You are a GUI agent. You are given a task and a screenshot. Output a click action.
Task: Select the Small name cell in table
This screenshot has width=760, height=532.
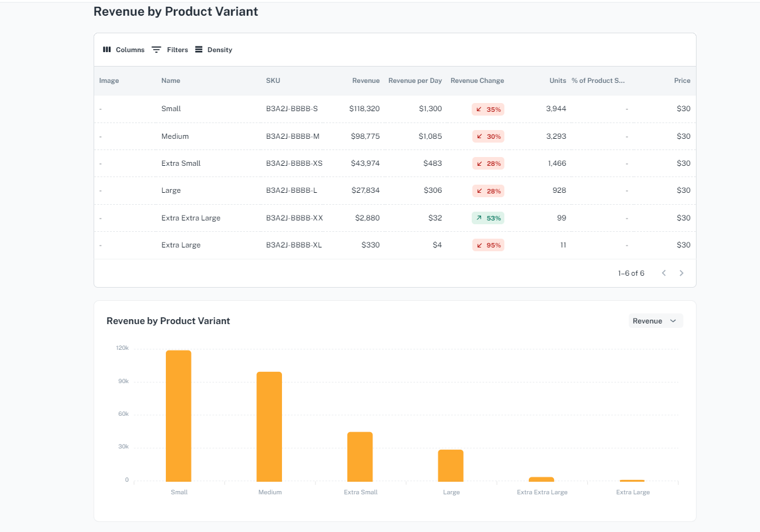click(171, 109)
